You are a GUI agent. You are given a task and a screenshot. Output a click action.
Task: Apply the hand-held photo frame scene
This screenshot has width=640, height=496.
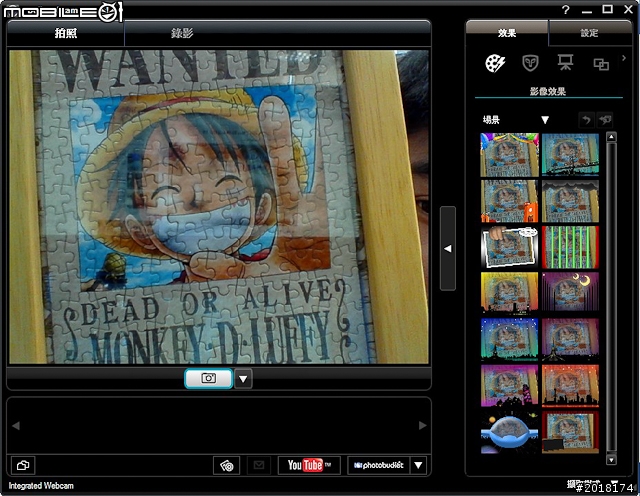click(510, 247)
